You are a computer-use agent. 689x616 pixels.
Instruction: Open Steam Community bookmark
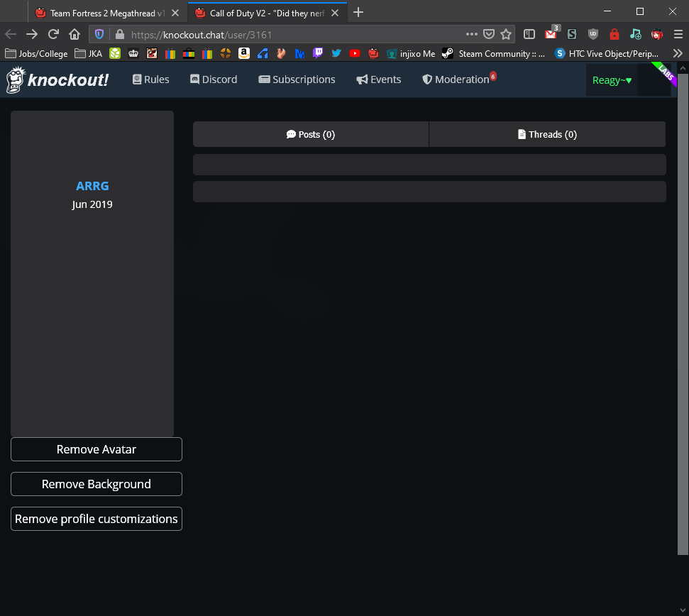tap(493, 53)
